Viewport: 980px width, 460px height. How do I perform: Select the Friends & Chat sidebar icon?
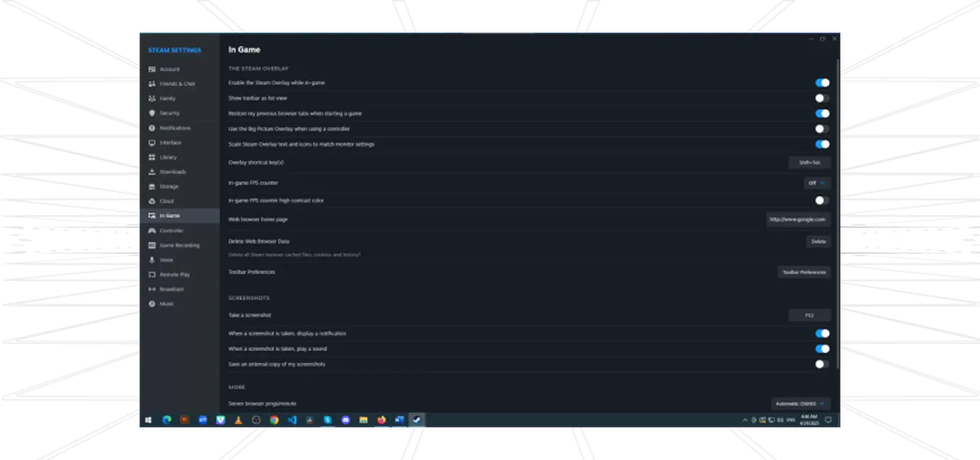point(152,84)
